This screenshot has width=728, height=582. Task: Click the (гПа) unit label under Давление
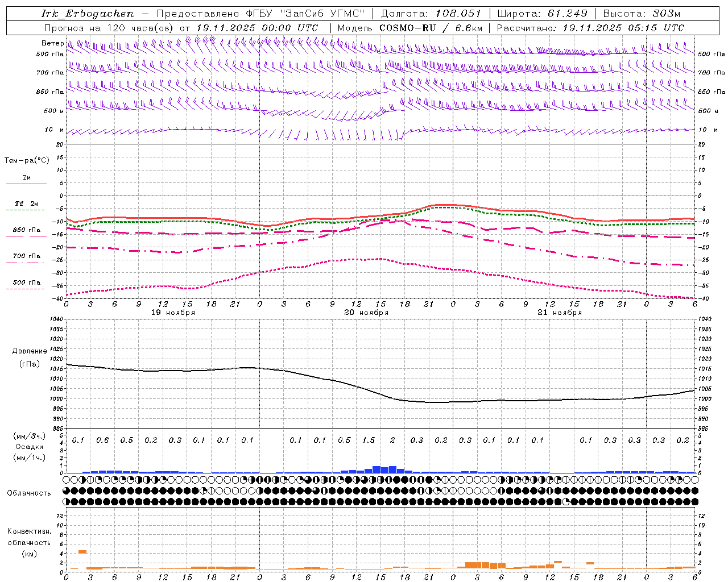[30, 364]
